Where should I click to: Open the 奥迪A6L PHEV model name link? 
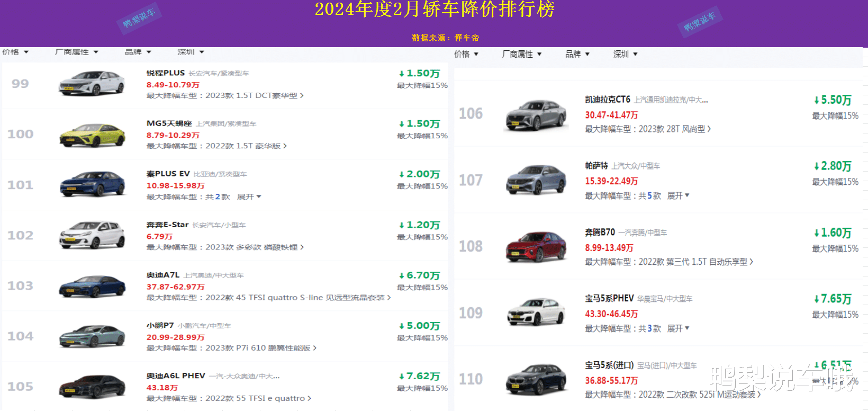coord(176,376)
